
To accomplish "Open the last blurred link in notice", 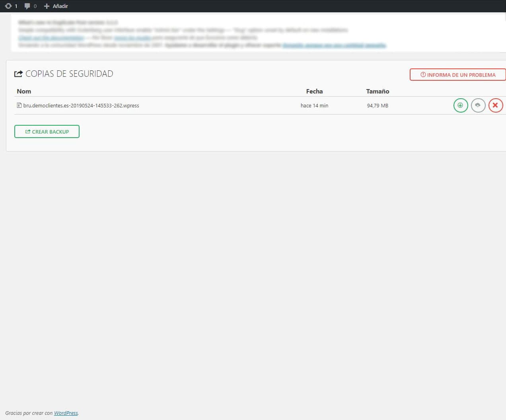I will 334,45.
